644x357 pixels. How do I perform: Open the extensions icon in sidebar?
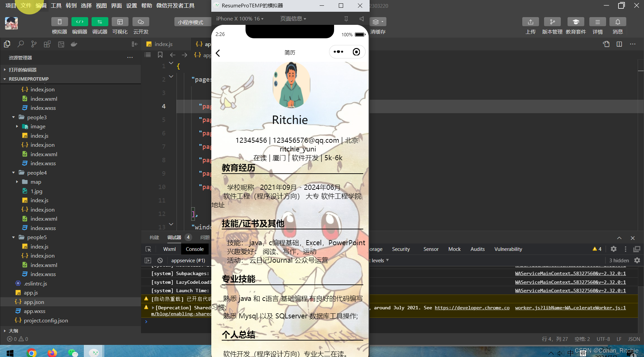pyautogui.click(x=47, y=44)
